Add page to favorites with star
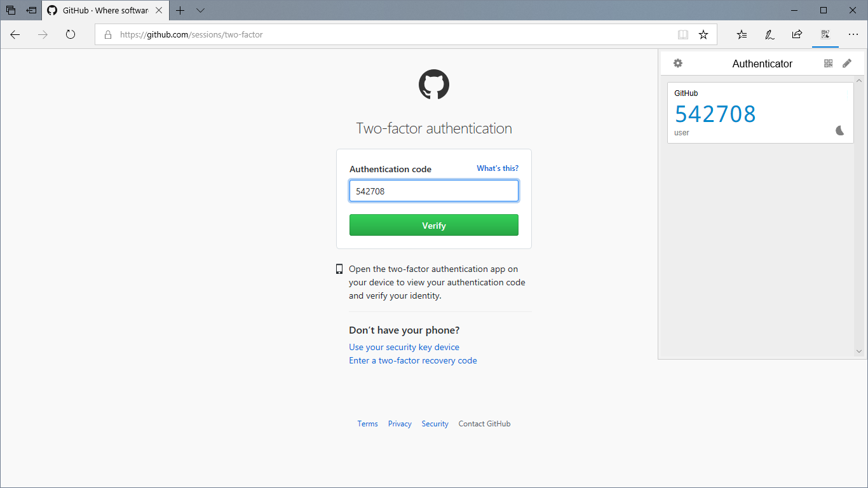 coord(703,34)
